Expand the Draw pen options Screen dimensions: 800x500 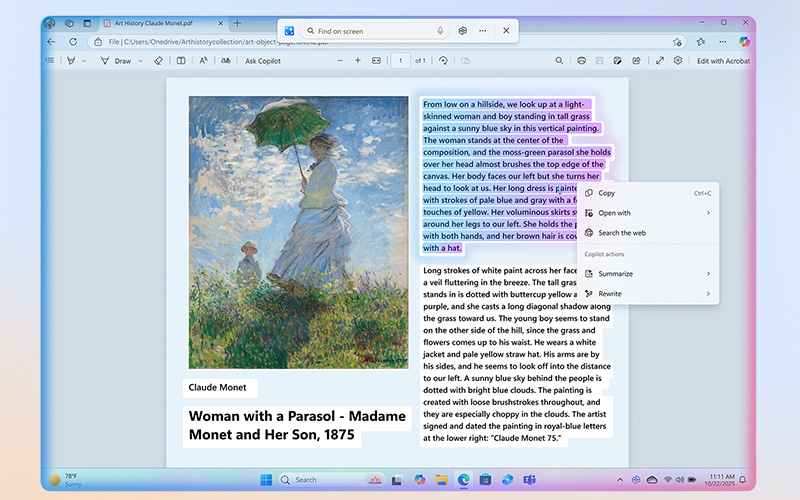point(140,61)
